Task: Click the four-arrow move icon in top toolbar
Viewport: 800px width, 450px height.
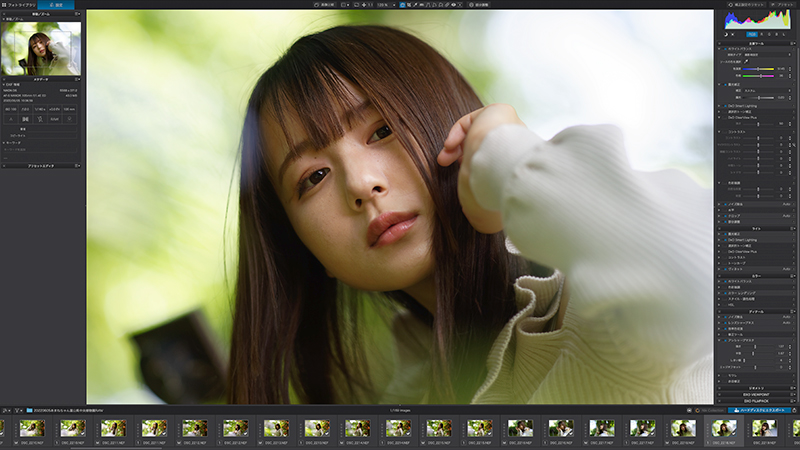Action: 364,5
